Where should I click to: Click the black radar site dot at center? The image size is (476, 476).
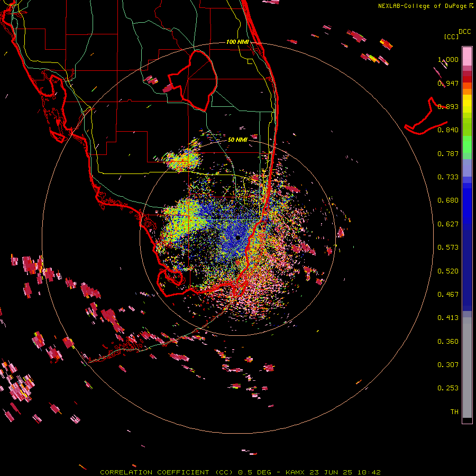click(x=237, y=237)
